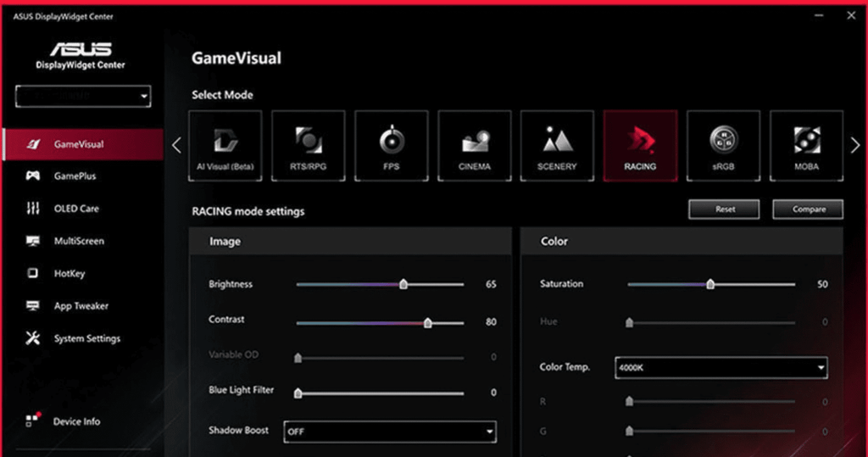868x457 pixels.
Task: Open the App Tweaker page
Action: point(83,306)
